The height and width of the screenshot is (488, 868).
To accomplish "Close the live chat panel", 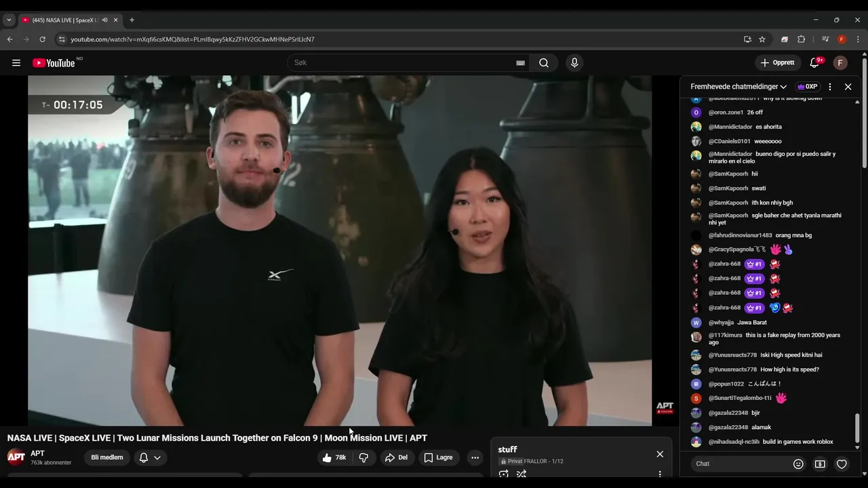I will coord(848,87).
